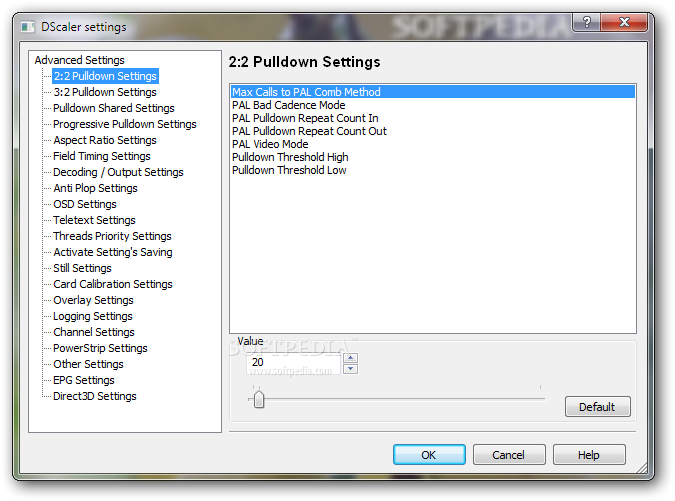
Task: Click the question mark help button in title bar
Action: pos(586,22)
